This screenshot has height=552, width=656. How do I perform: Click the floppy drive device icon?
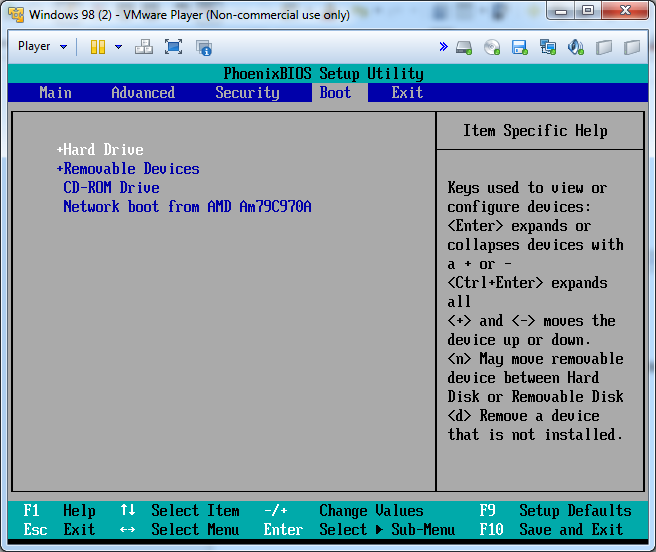coord(519,47)
